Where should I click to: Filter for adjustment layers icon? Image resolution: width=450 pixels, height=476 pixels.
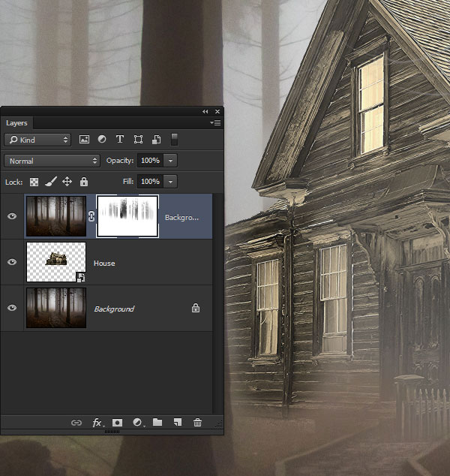(x=102, y=140)
